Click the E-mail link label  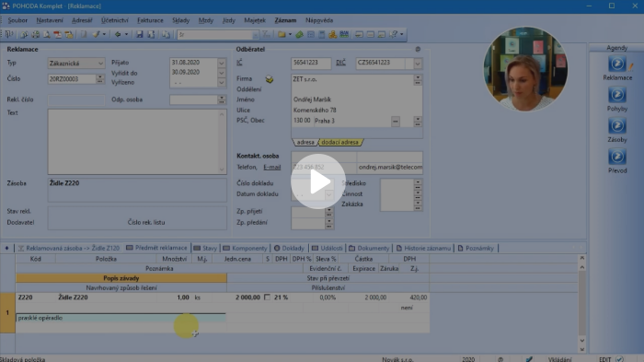coord(272,167)
